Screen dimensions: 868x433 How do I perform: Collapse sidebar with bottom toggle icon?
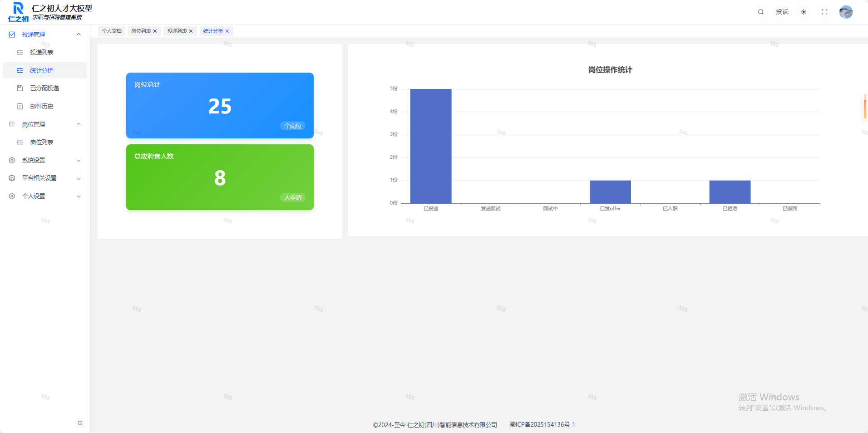[x=80, y=423]
